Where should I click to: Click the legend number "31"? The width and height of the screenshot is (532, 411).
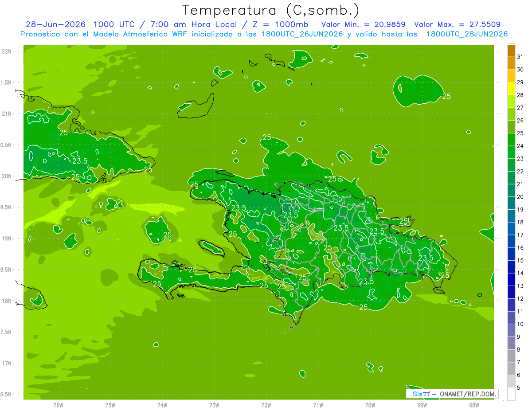coord(520,57)
